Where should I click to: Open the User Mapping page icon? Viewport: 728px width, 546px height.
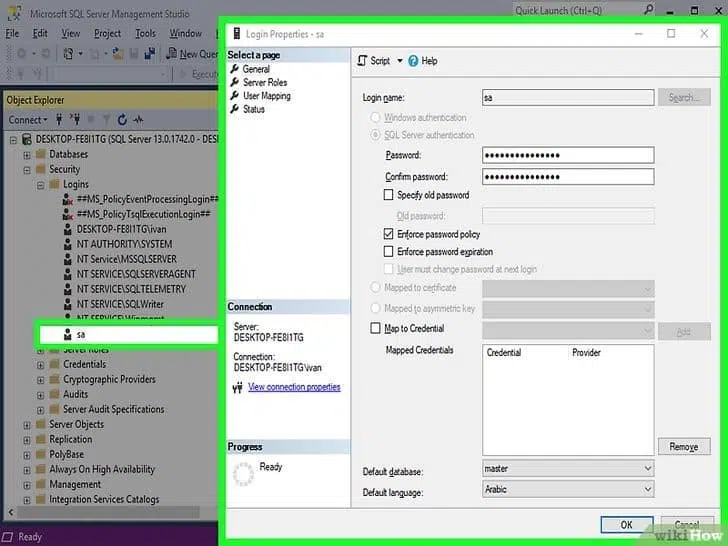[x=235, y=96]
